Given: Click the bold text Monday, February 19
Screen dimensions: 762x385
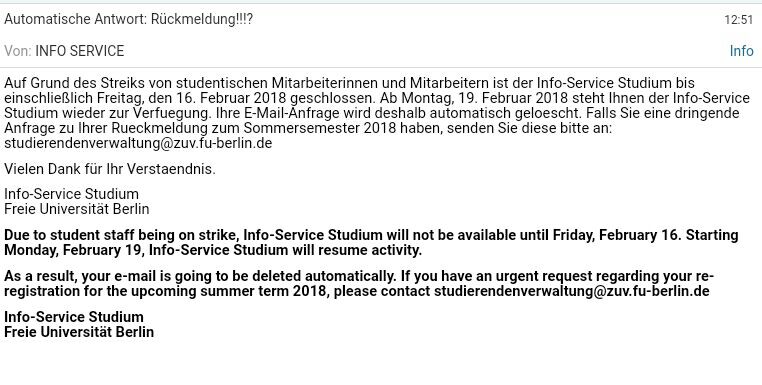Looking at the screenshot, I should [74, 250].
